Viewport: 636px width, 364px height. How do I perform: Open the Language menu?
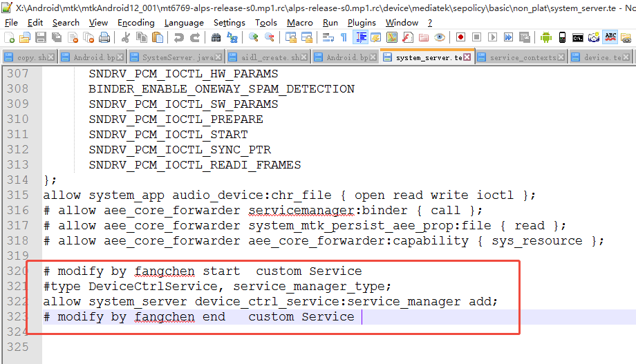[184, 23]
